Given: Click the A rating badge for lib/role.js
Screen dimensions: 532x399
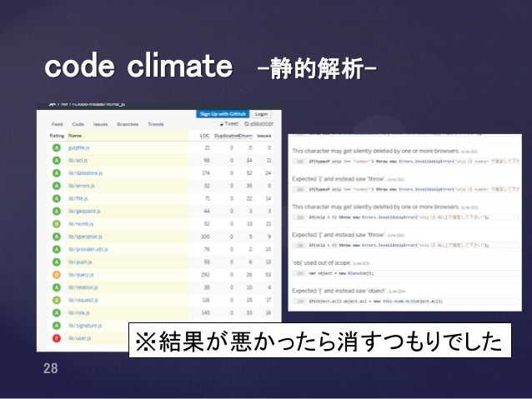Looking at the screenshot, I should tap(57, 313).
